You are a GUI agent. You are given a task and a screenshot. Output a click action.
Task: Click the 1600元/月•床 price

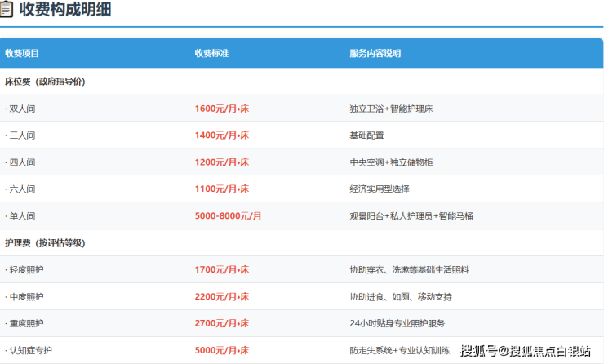(x=222, y=108)
